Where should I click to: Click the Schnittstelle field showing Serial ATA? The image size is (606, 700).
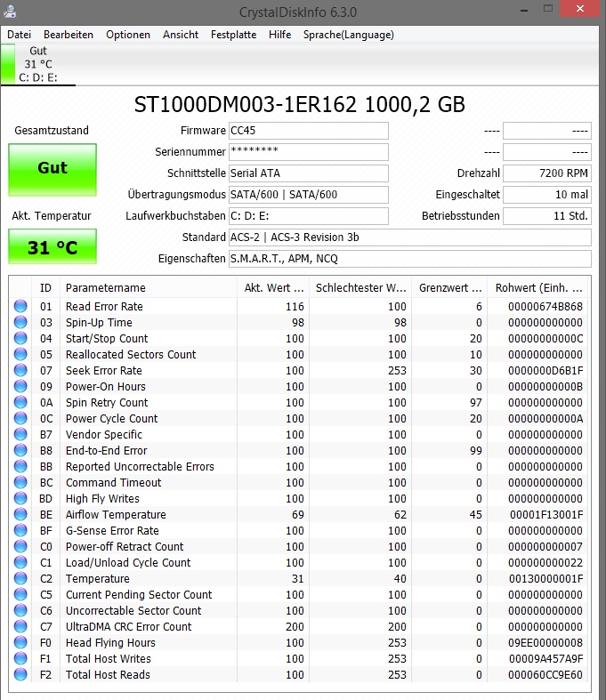[309, 173]
